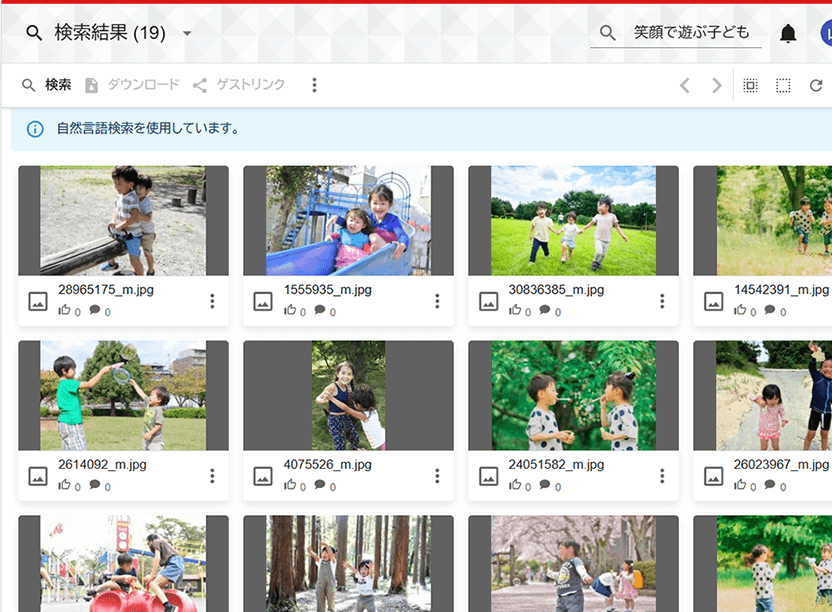The height and width of the screenshot is (612, 832).
Task: Open thumbnail of 24051582_m.jpg
Action: pos(574,395)
